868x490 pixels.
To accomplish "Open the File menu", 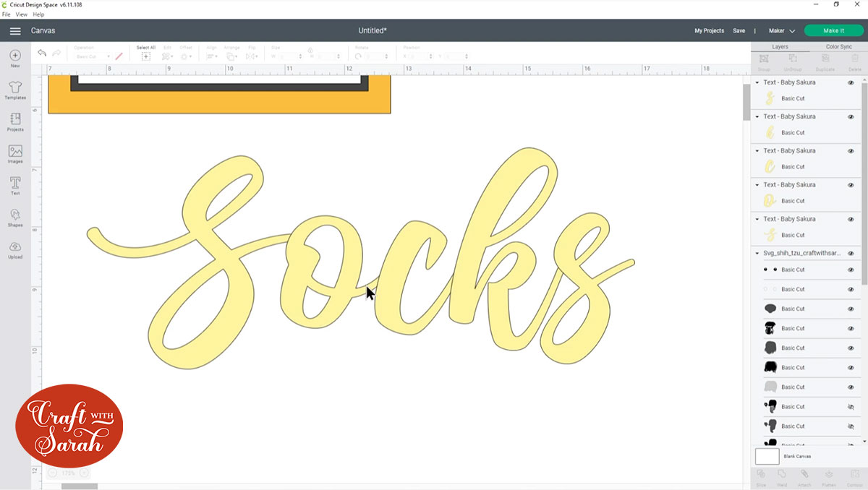I will click(6, 14).
